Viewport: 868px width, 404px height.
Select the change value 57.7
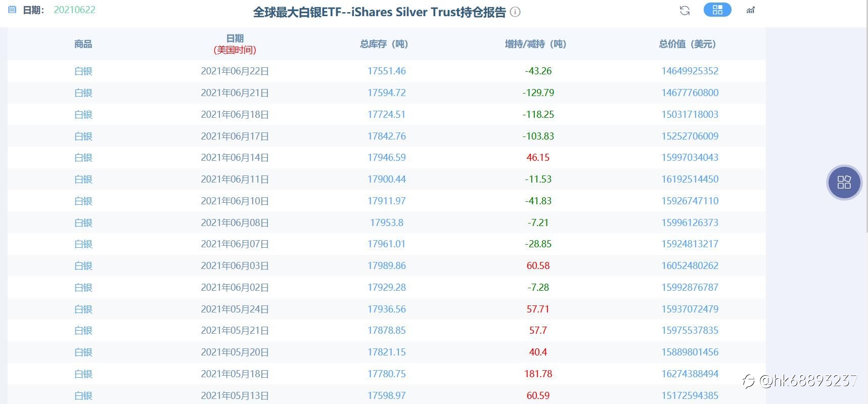point(538,330)
